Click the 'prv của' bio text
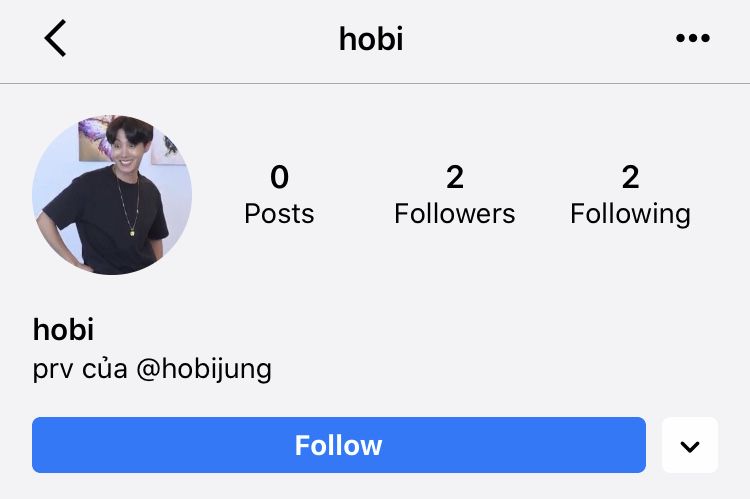 80,369
